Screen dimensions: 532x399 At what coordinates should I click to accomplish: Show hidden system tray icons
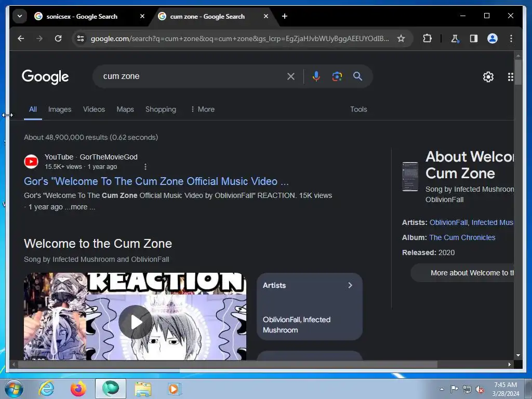[442, 389]
